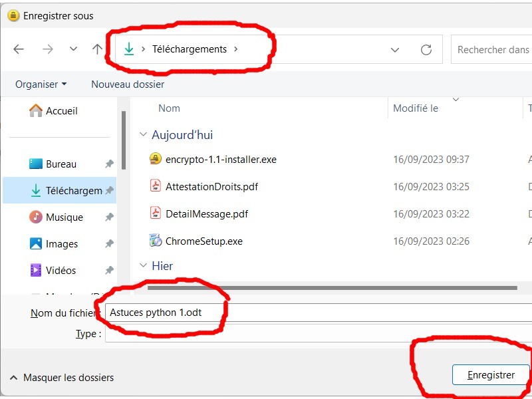Open Accueil in the sidebar
Viewport: 532px width, 399px height.
coord(61,111)
